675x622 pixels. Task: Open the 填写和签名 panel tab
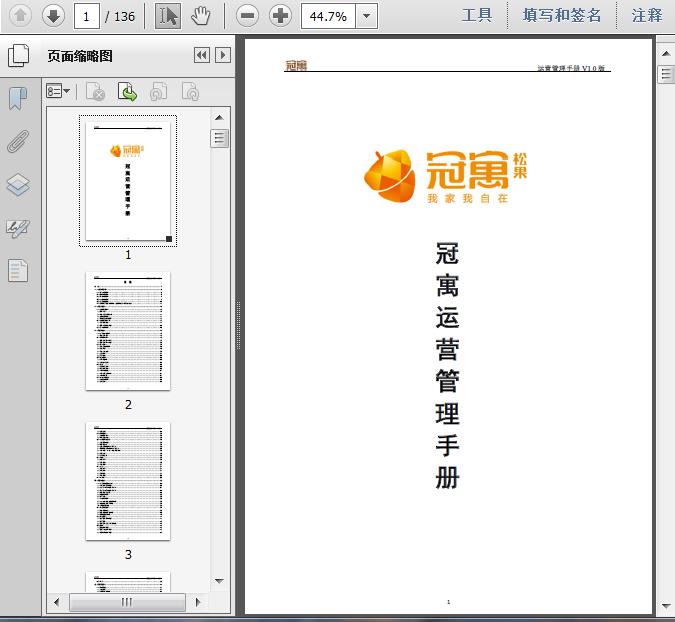[x=562, y=15]
